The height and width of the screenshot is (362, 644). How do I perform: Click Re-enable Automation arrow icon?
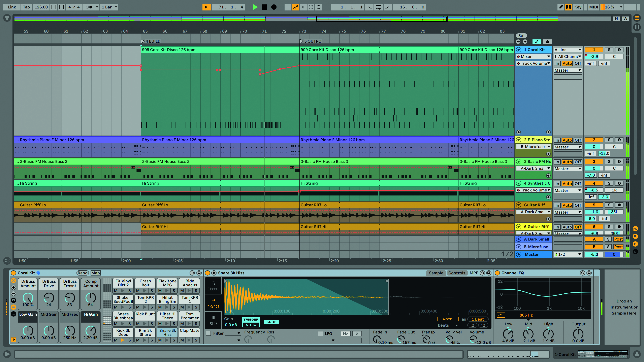click(x=303, y=7)
